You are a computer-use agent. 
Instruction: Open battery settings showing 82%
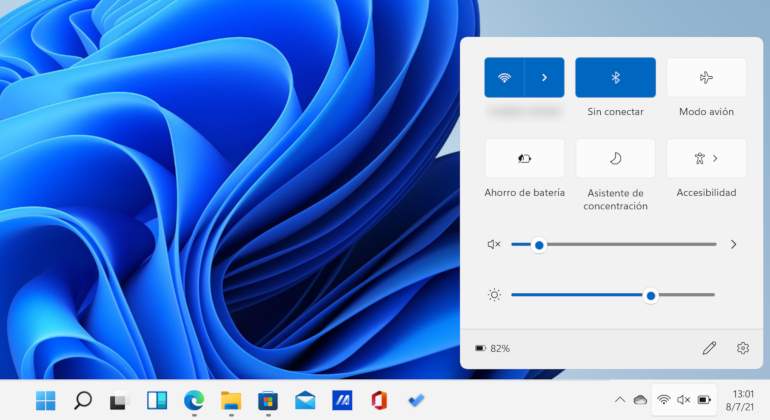[x=493, y=348]
